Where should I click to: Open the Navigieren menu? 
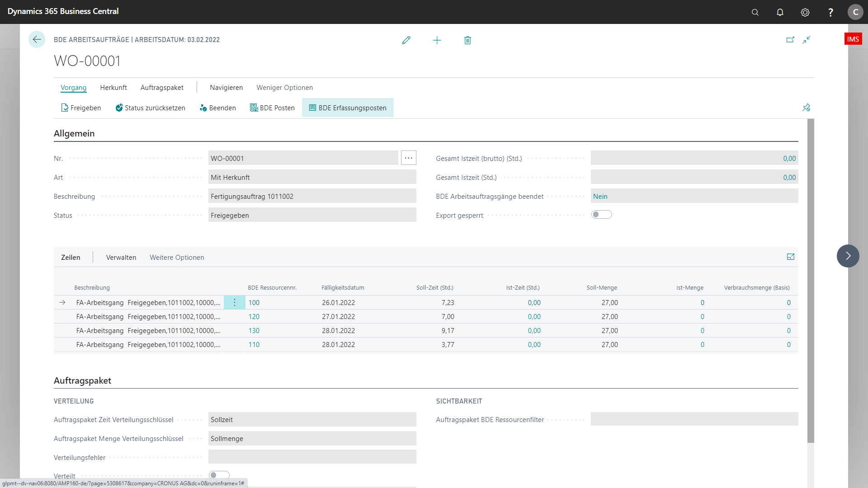point(226,88)
